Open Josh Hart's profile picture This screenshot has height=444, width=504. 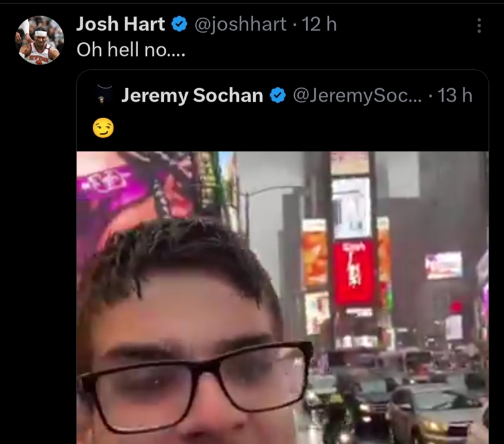(x=40, y=40)
